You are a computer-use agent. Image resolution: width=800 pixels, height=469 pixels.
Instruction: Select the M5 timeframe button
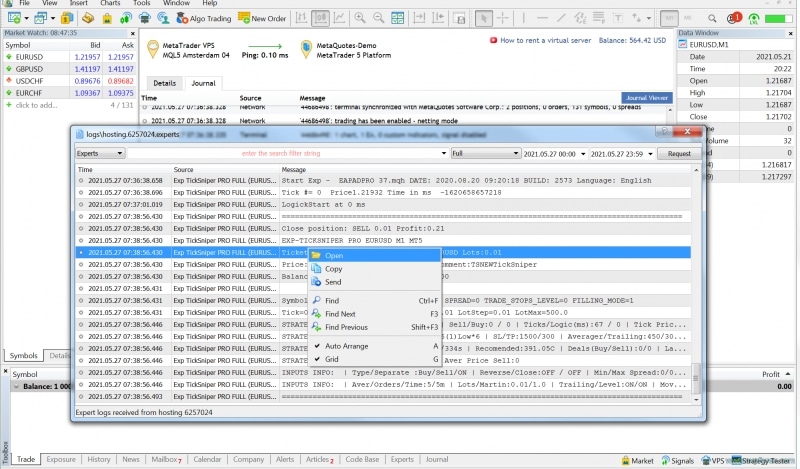point(687,18)
